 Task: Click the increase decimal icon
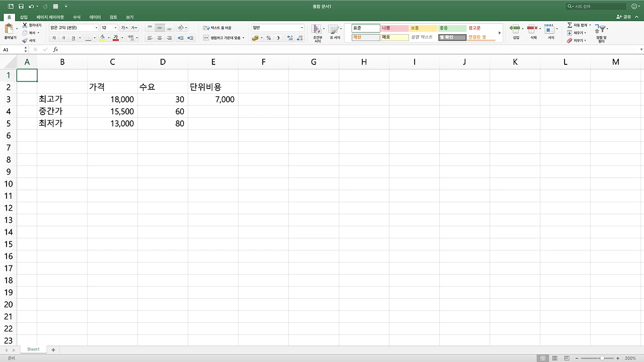290,38
